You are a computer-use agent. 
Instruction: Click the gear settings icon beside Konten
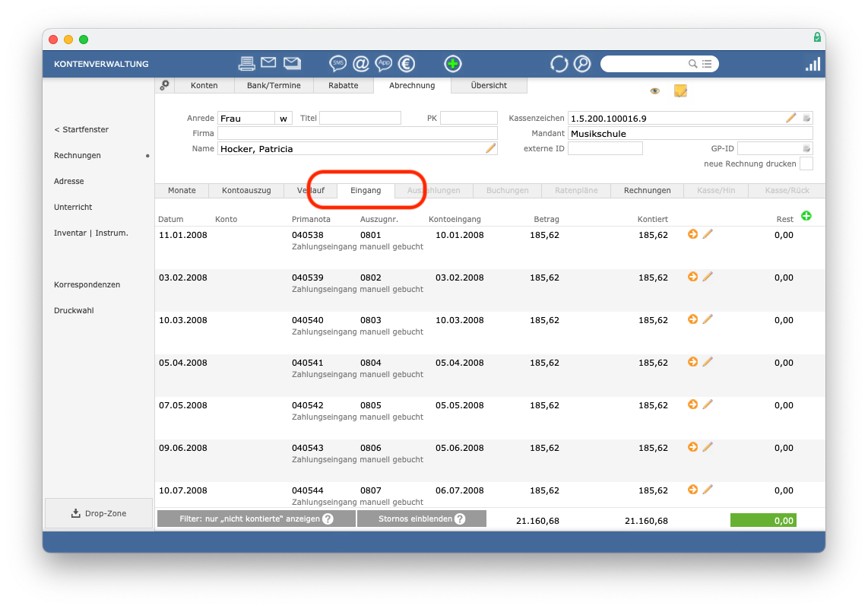(x=164, y=85)
